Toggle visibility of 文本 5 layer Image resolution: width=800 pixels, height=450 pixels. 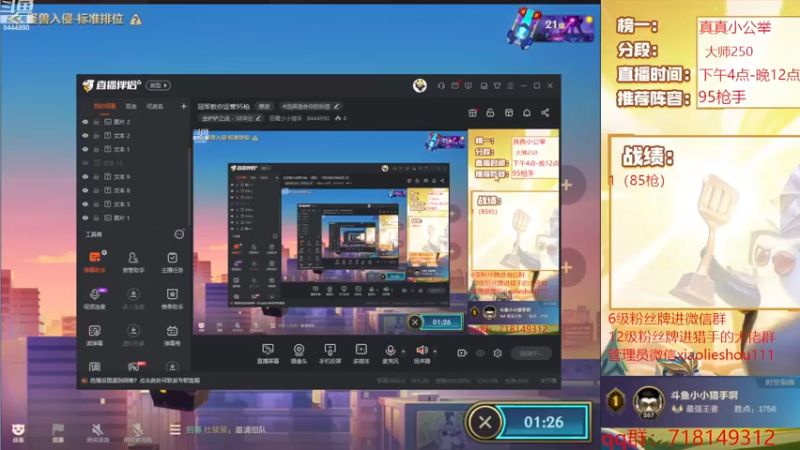(85, 204)
